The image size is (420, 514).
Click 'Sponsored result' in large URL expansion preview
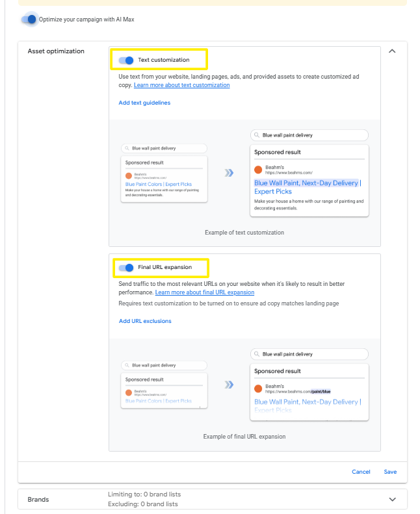tap(278, 371)
